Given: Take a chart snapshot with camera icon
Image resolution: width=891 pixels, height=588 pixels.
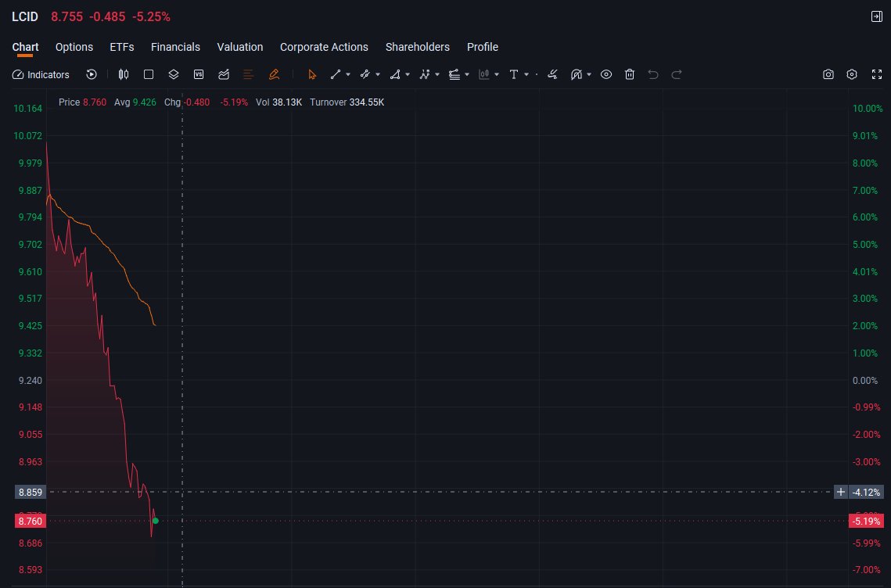Looking at the screenshot, I should pos(828,74).
